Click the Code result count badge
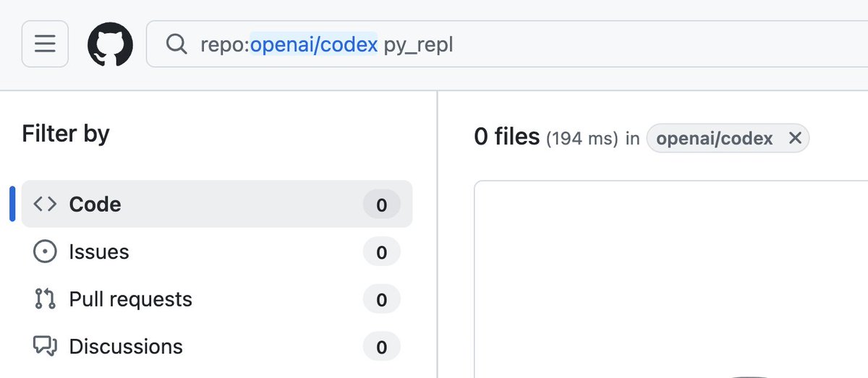The image size is (868, 378). coord(381,205)
